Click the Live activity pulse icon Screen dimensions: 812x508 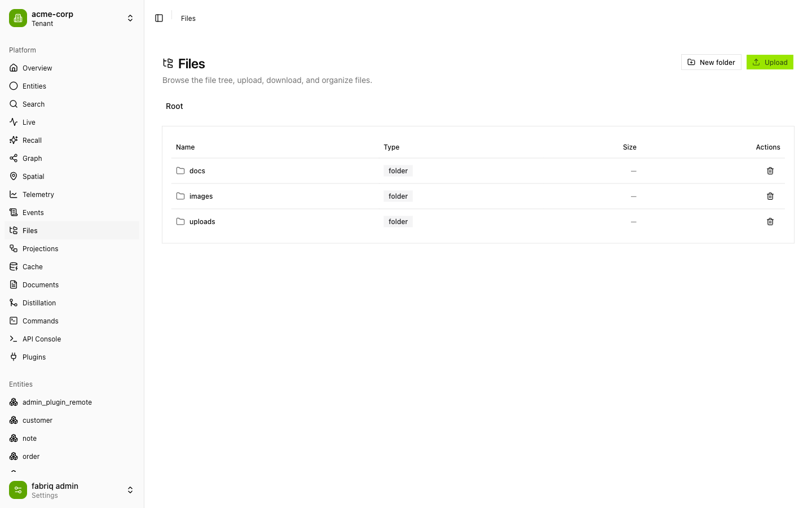14,122
